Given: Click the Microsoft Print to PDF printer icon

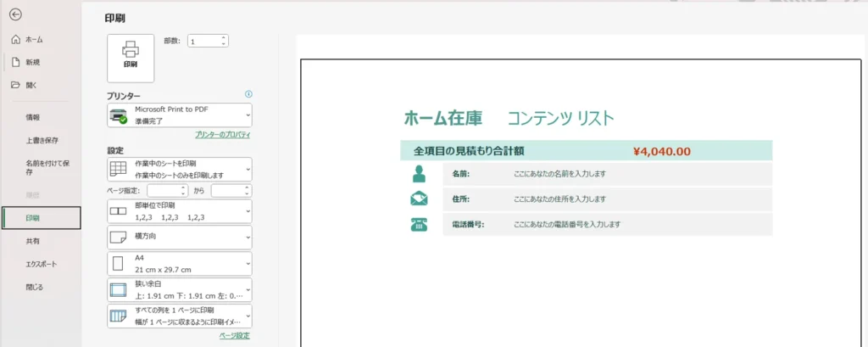Looking at the screenshot, I should click(119, 116).
